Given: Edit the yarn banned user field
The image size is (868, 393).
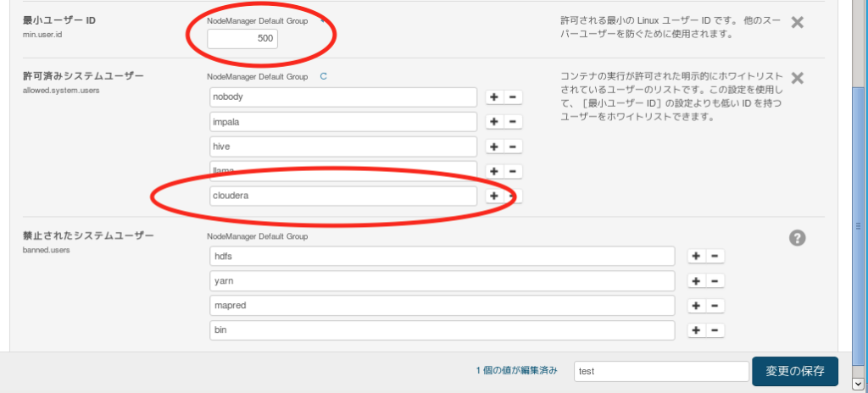Looking at the screenshot, I should click(442, 280).
